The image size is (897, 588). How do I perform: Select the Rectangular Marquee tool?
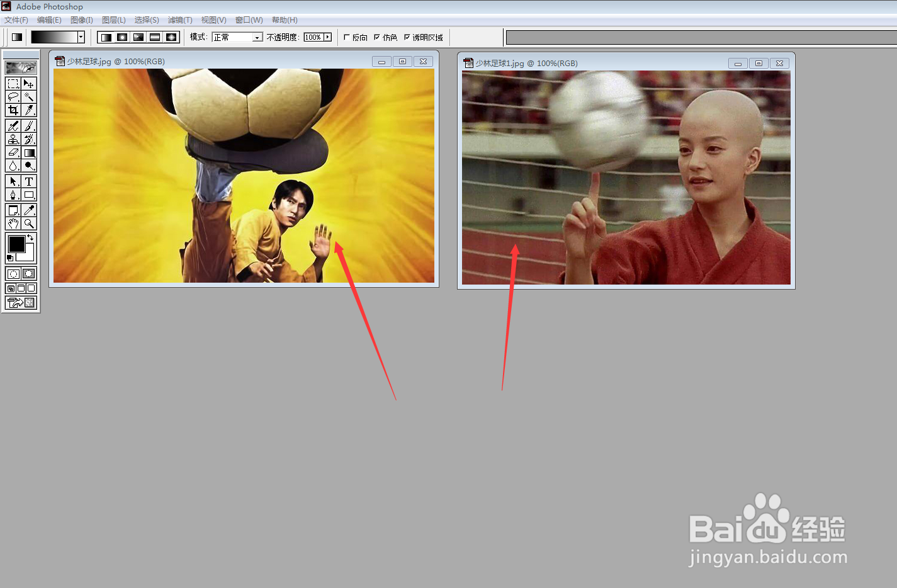click(x=13, y=84)
